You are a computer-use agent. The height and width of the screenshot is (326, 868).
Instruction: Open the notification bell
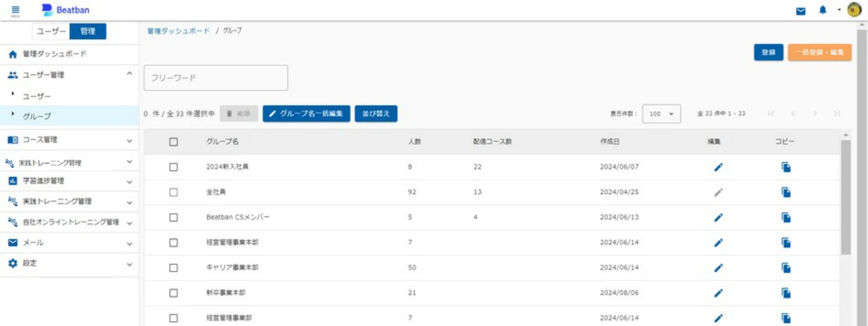[x=823, y=10]
